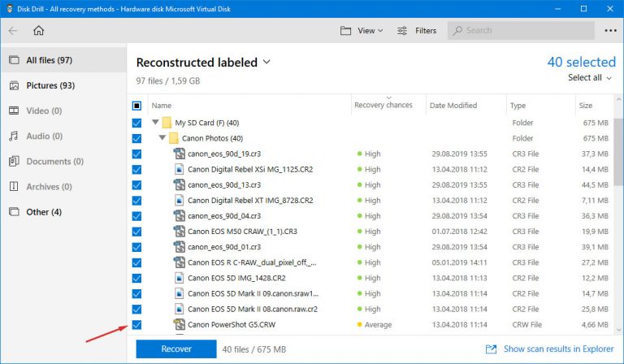The width and height of the screenshot is (624, 364).
Task: Collapse the My SD Card (F) folder
Action: click(x=154, y=123)
